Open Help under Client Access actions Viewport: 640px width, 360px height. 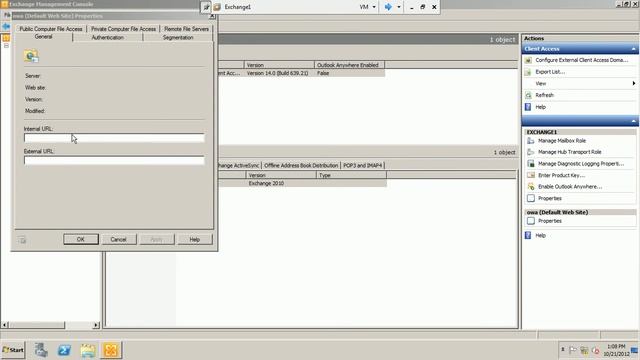(540, 107)
